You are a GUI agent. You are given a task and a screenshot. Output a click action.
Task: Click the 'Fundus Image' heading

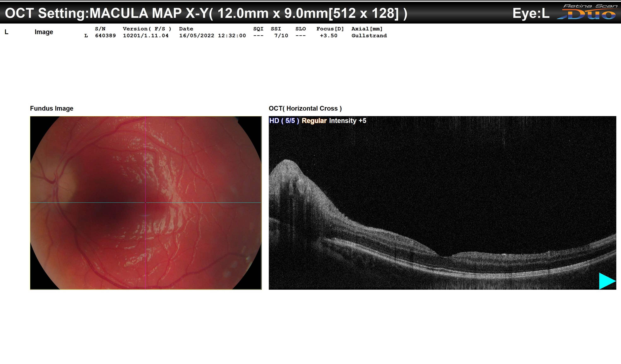click(x=52, y=108)
